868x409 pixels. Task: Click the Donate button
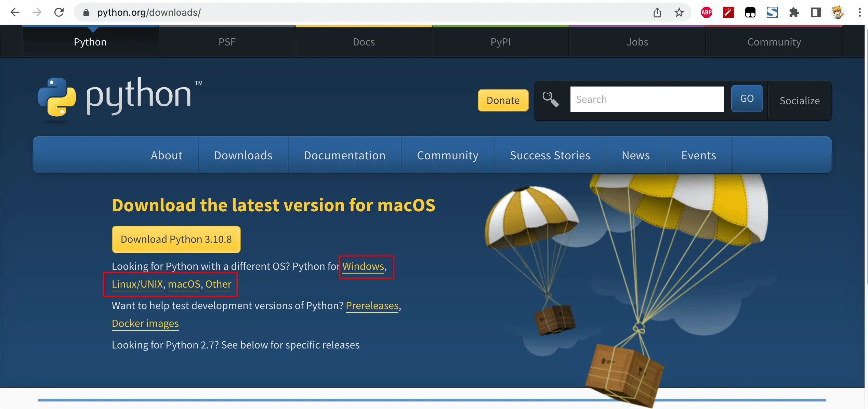(x=503, y=100)
